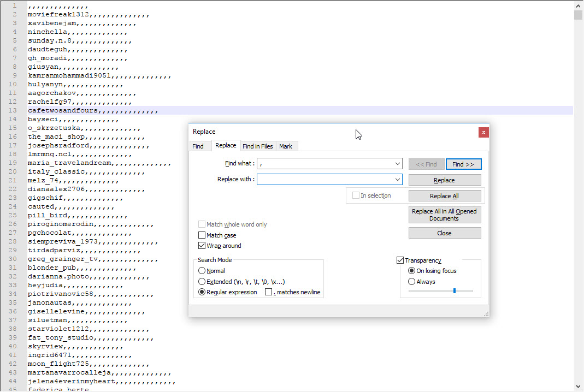584x392 pixels.
Task: Uncheck the Transparency checkbox
Action: 400,260
